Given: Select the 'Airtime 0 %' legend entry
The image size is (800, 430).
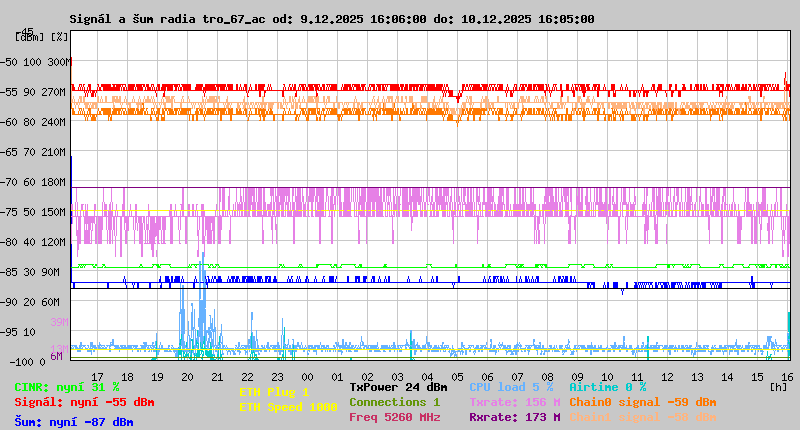Looking at the screenshot, I should point(608,387).
